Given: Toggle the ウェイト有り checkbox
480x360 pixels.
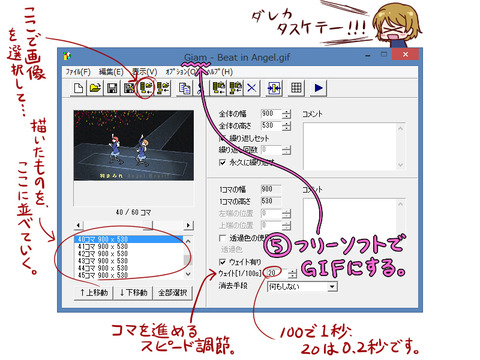Looking at the screenshot, I should tap(222, 262).
